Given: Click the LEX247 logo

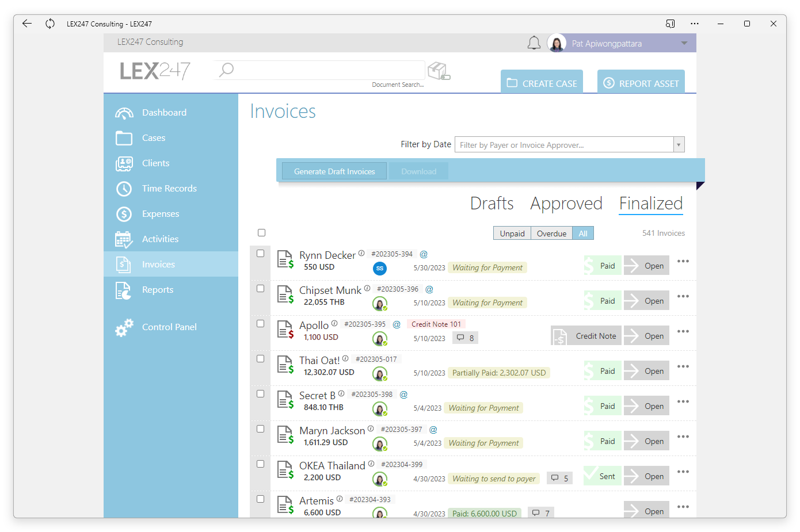Looking at the screenshot, I should pyautogui.click(x=155, y=71).
